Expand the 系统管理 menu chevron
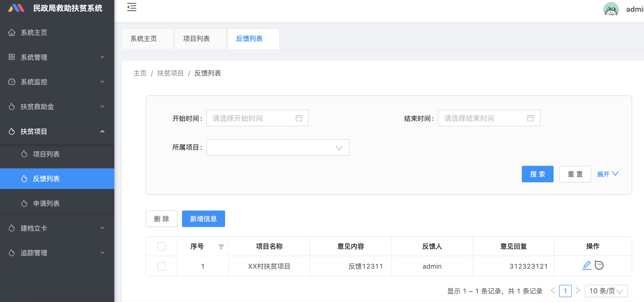The height and width of the screenshot is (302, 644). click(102, 57)
